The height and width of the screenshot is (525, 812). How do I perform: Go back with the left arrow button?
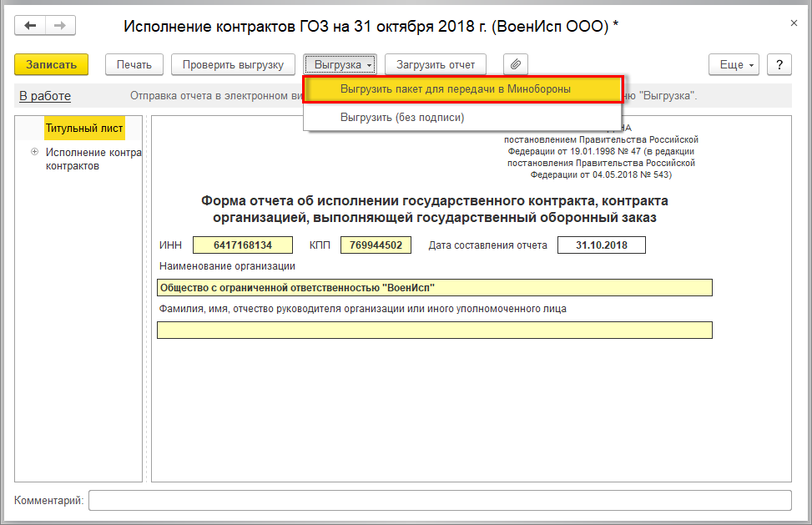tap(30, 25)
